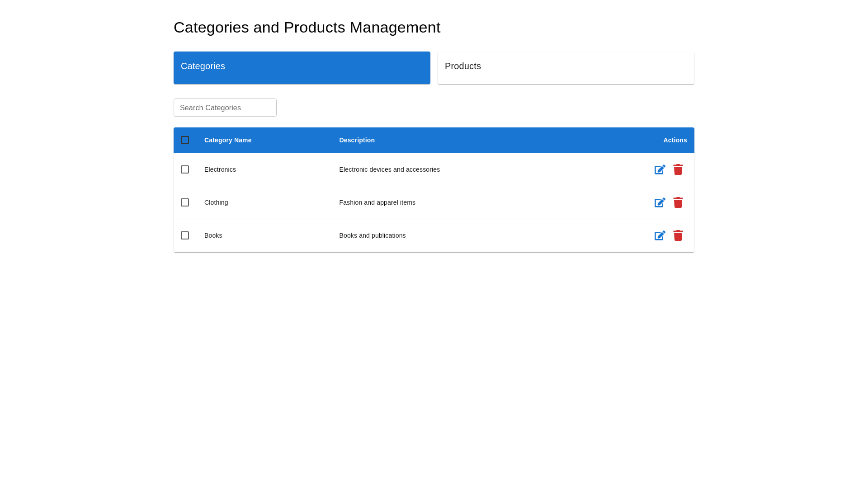868x488 pixels.
Task: Click the Electronics category name
Action: tap(220, 169)
